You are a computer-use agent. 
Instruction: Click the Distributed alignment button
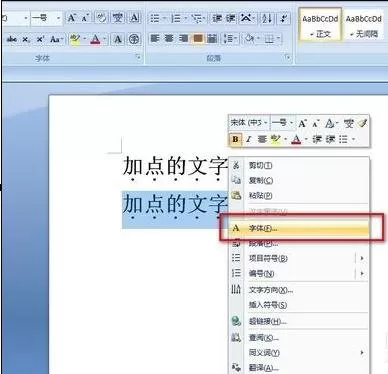212,39
